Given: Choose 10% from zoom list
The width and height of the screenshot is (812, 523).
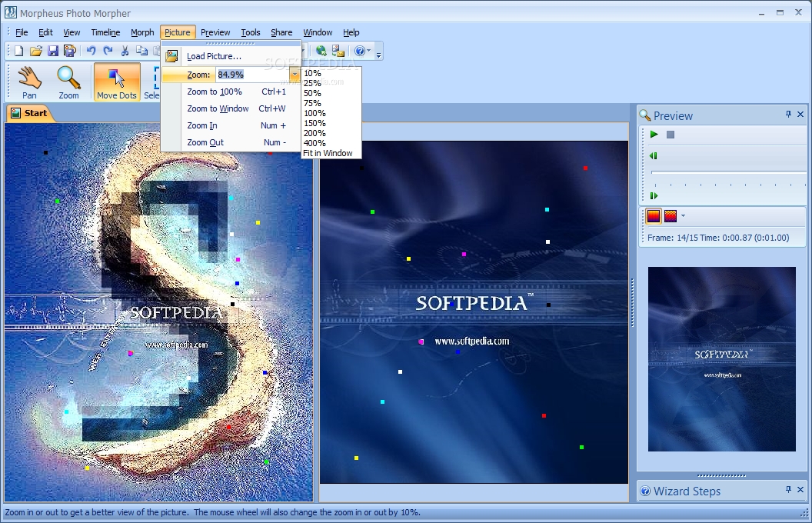Looking at the screenshot, I should coord(313,73).
